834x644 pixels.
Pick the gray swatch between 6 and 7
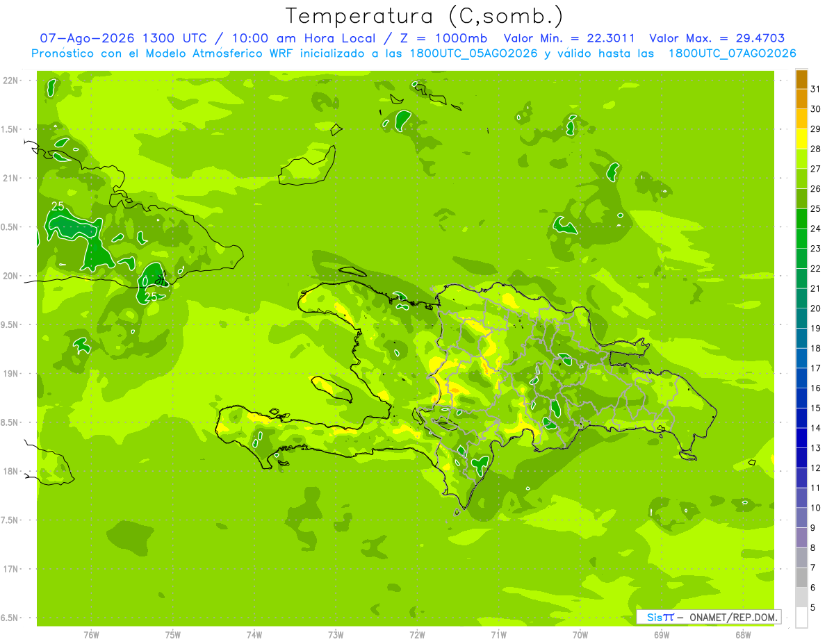(x=801, y=577)
